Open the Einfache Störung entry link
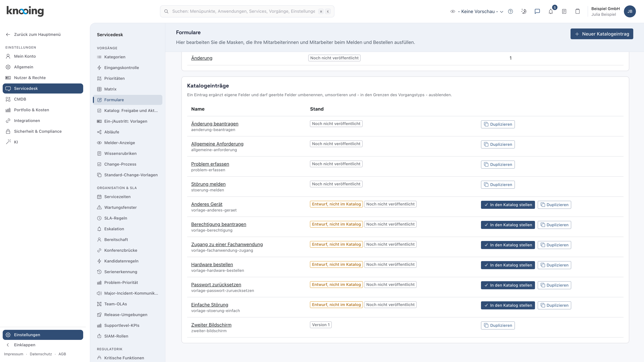 click(x=210, y=305)
